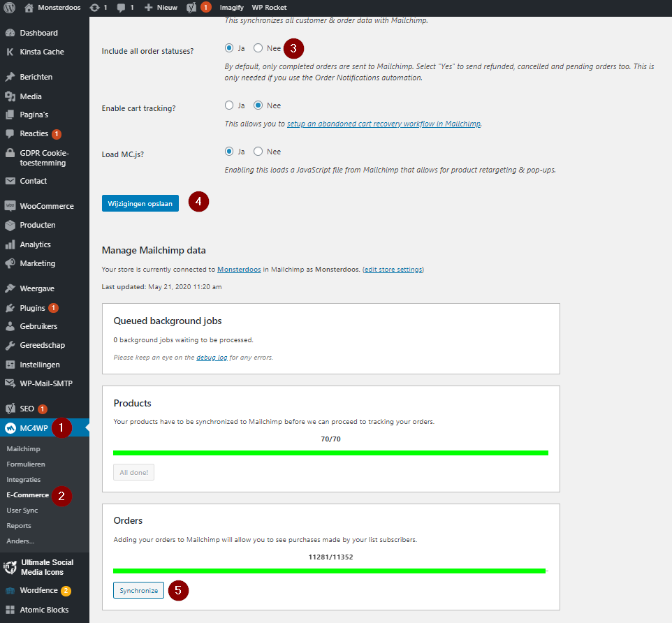Open Wordfence in the sidebar

point(38,590)
